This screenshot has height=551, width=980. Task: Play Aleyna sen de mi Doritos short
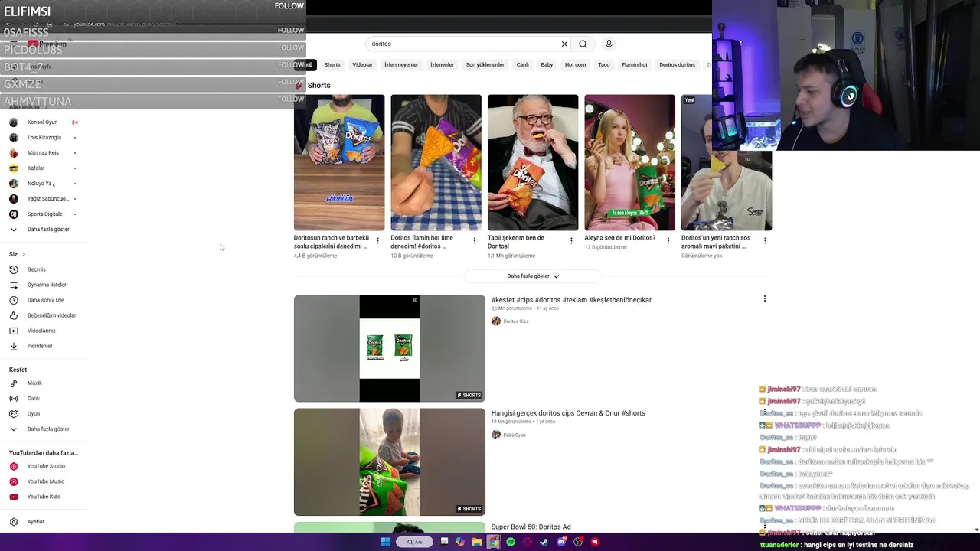(630, 162)
